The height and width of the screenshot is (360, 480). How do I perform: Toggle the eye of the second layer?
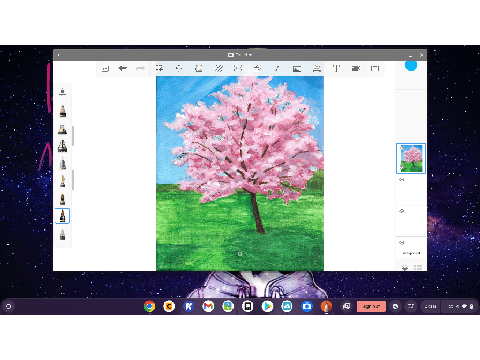click(402, 180)
